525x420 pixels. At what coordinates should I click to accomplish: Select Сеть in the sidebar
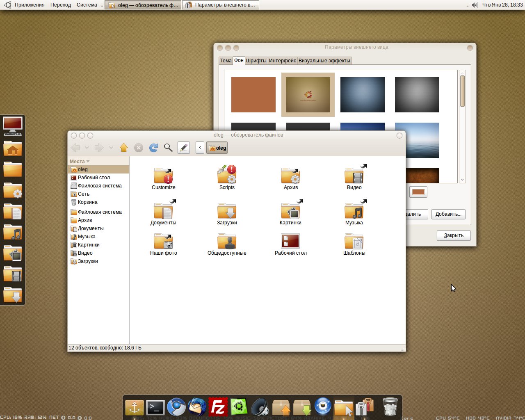pyautogui.click(x=98, y=194)
